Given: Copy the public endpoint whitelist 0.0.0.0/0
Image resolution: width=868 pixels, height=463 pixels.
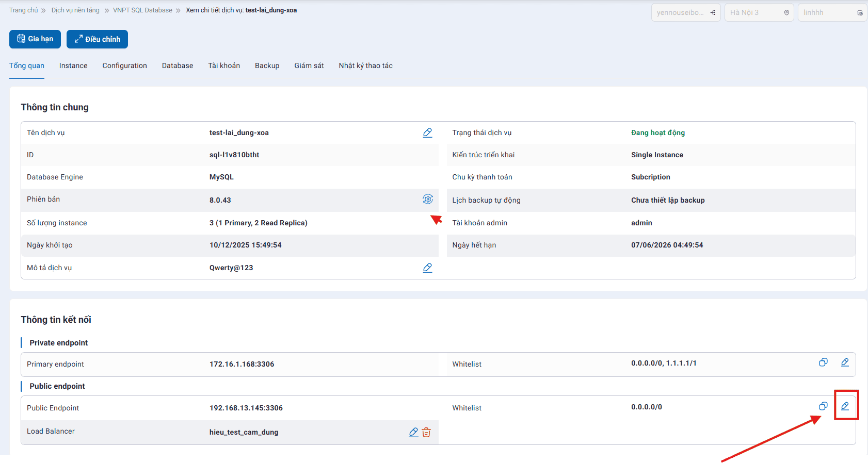Looking at the screenshot, I should (823, 406).
